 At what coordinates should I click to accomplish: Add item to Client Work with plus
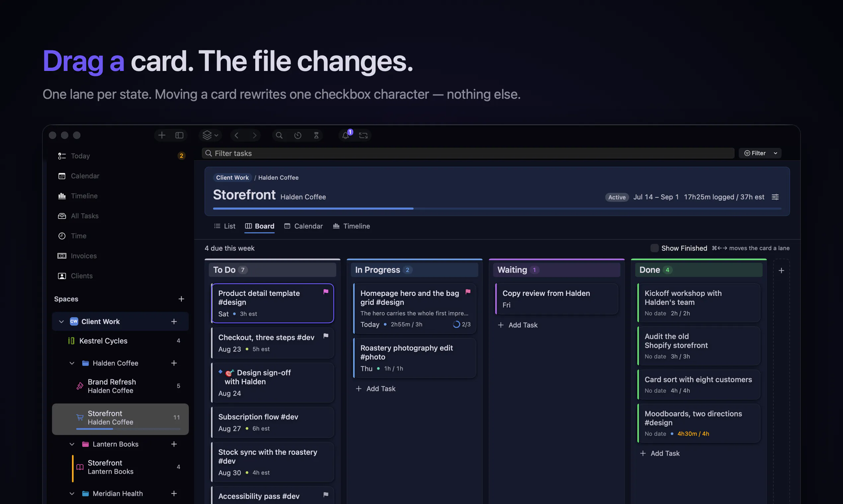click(174, 322)
